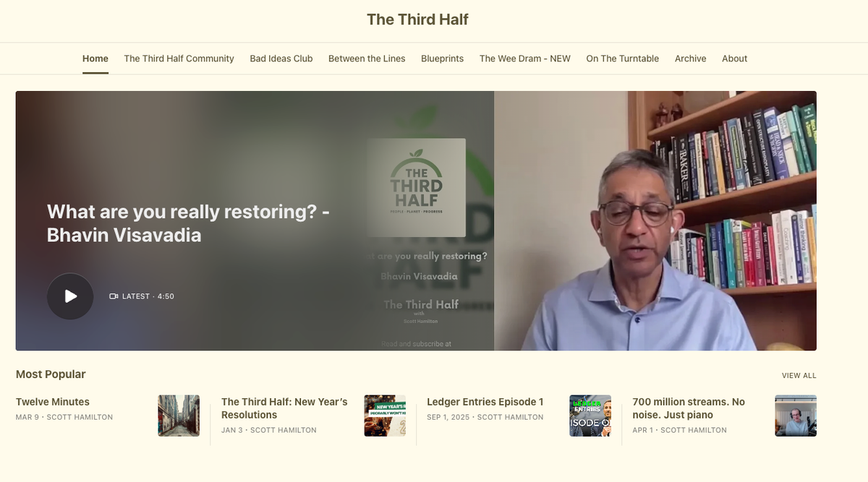Open the Ledger Entries episode thumbnail
This screenshot has width=868, height=482.
click(590, 416)
